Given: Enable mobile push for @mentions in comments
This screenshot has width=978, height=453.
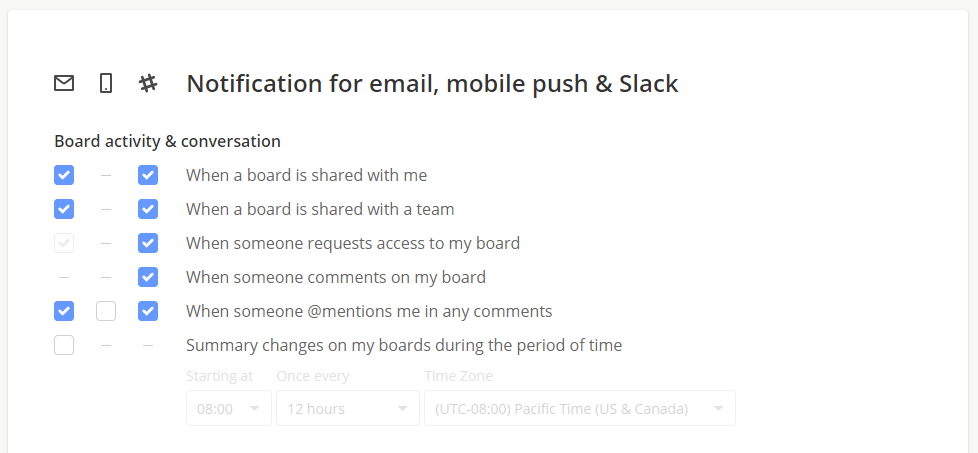Looking at the screenshot, I should [x=106, y=311].
